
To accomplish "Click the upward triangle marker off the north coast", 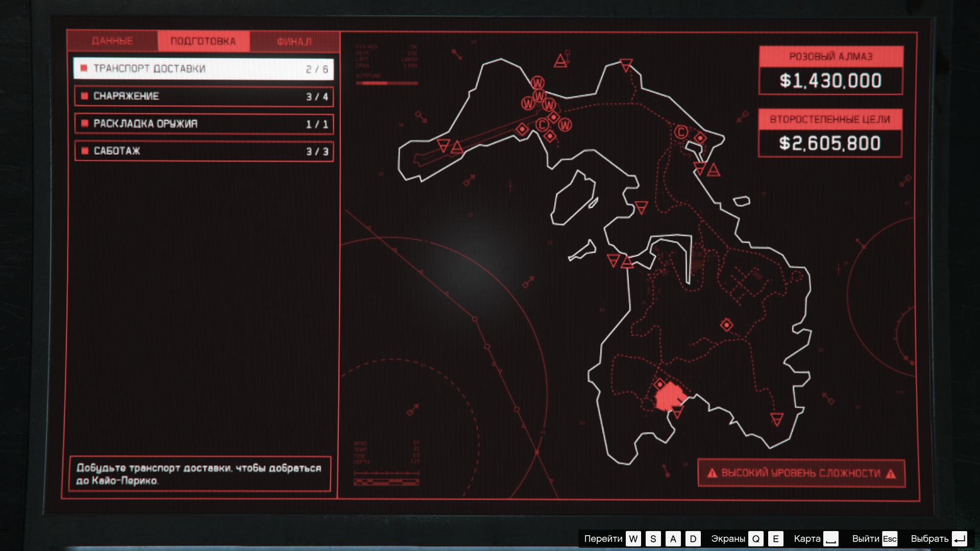I will click(x=560, y=62).
